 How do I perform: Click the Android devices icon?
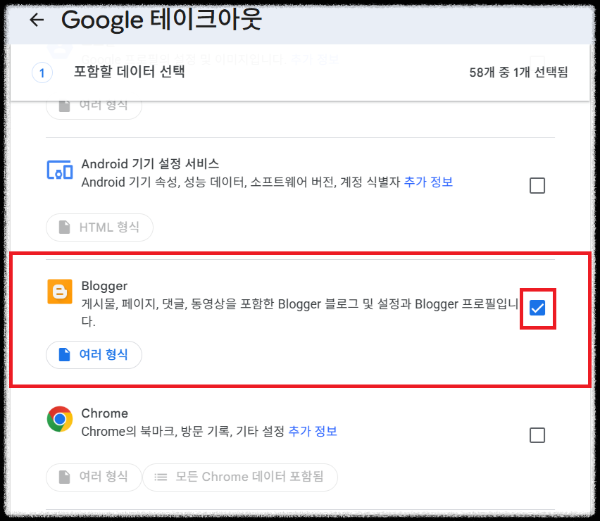(x=60, y=170)
